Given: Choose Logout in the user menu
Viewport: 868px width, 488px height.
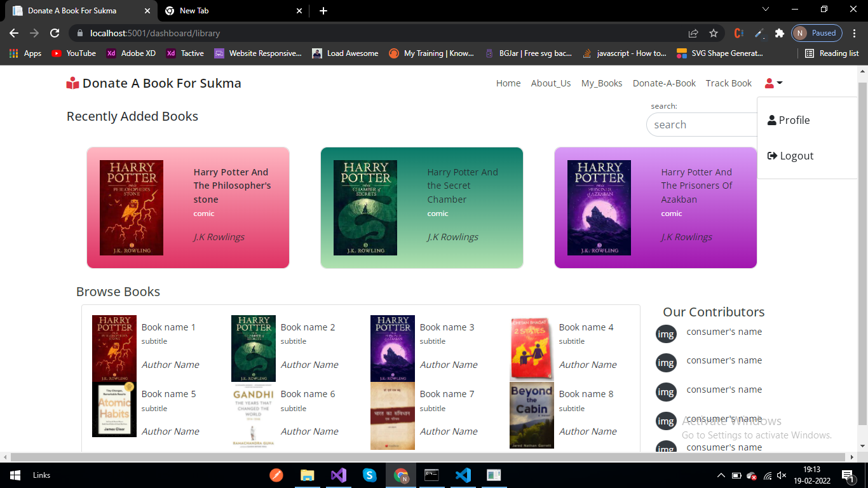Looking at the screenshot, I should (790, 156).
